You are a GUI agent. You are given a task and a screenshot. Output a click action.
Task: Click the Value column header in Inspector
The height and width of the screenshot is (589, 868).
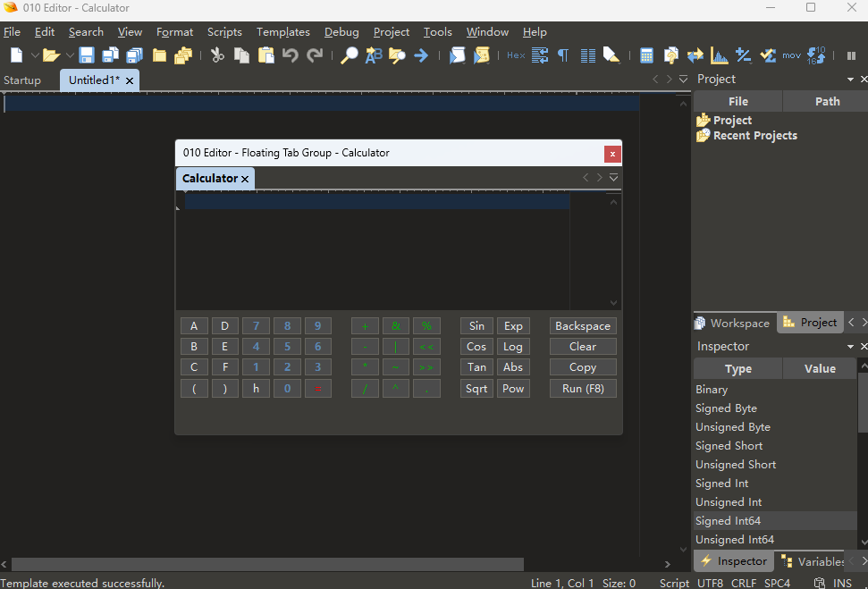click(x=820, y=368)
